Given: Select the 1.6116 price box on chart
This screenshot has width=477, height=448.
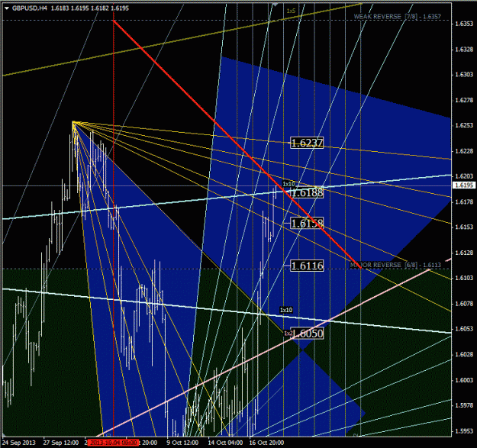Looking at the screenshot, I should coord(307,266).
